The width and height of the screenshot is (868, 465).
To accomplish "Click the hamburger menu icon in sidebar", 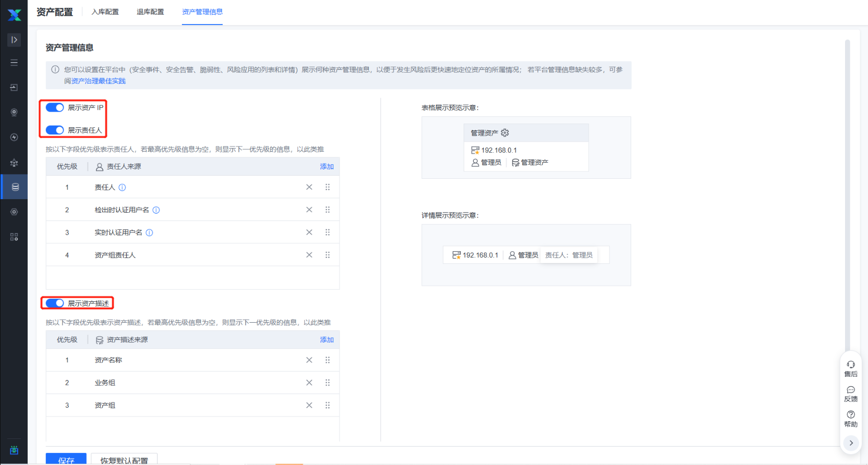I will click(x=14, y=63).
